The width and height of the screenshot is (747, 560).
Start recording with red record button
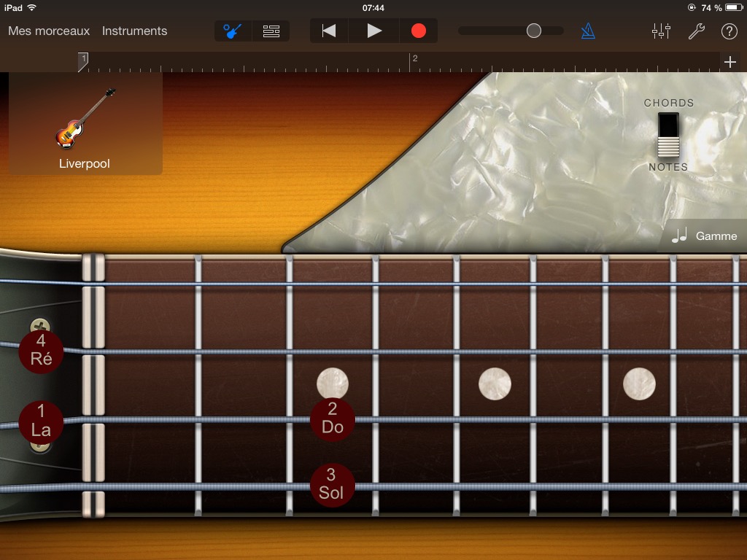pos(418,31)
